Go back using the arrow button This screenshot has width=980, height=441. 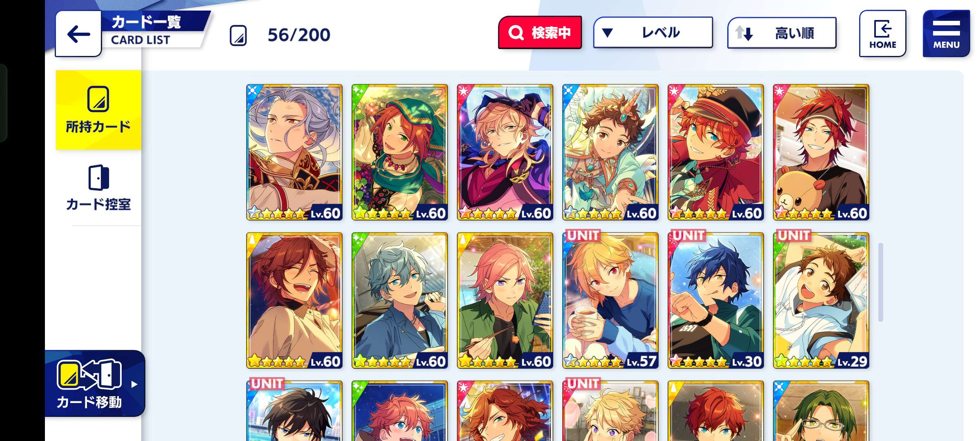tap(78, 34)
